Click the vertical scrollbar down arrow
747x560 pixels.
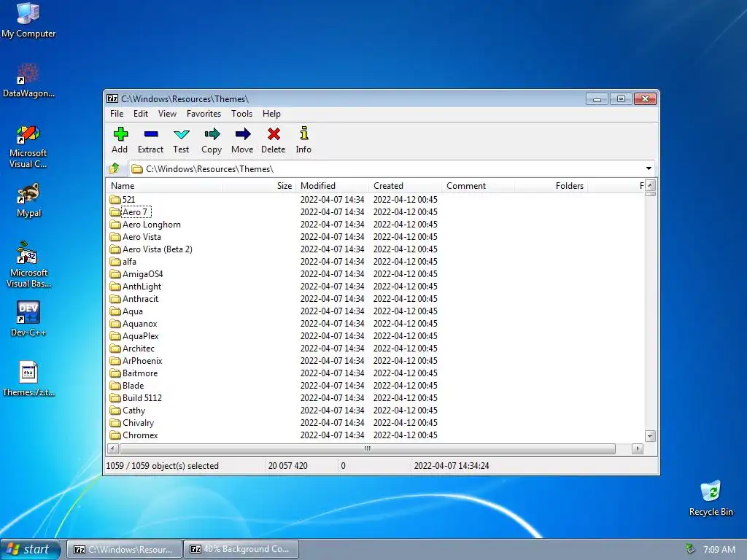click(650, 436)
